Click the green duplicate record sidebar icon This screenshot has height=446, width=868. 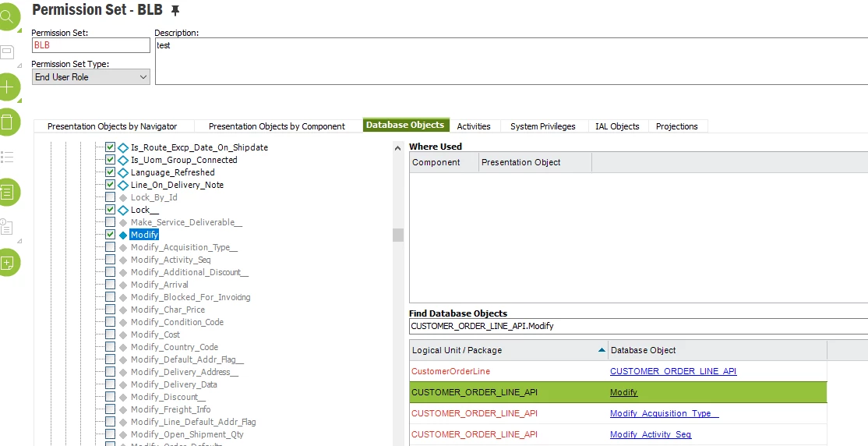click(7, 263)
